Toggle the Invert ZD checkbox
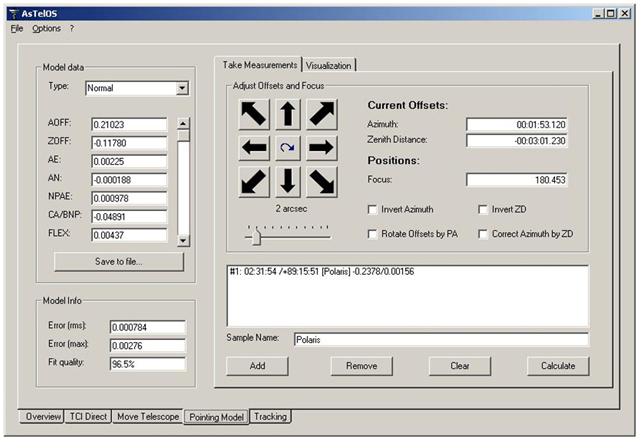640x441 pixels. [x=484, y=210]
